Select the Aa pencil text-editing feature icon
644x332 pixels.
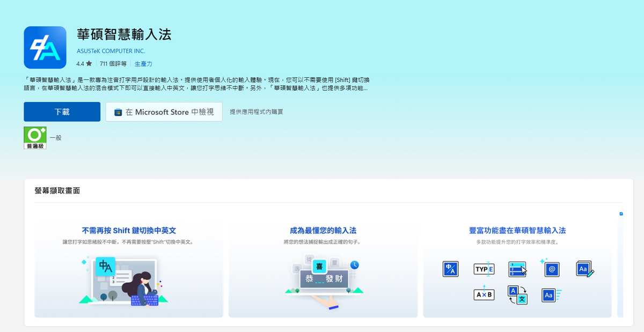click(x=584, y=269)
